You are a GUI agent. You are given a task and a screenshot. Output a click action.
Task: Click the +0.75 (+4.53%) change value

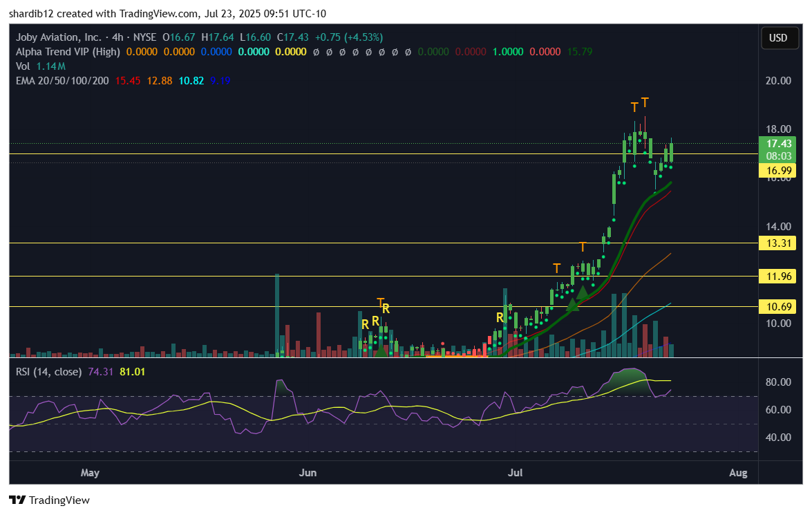(x=349, y=37)
